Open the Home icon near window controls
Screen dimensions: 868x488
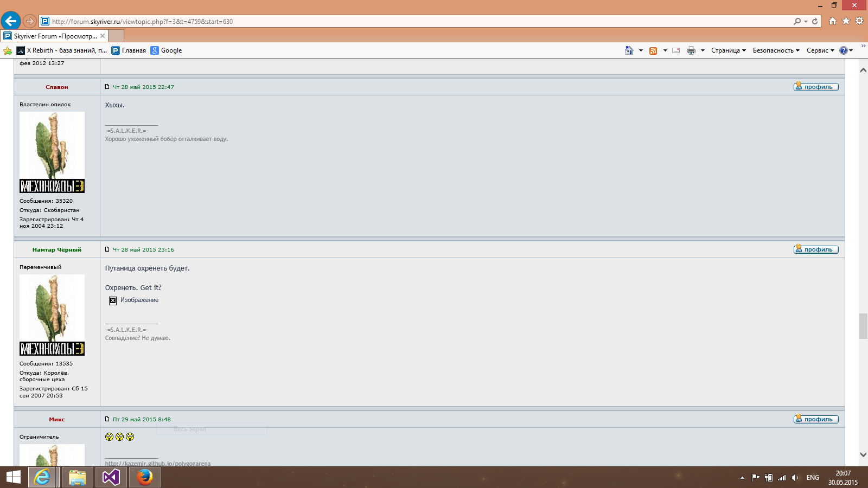833,21
